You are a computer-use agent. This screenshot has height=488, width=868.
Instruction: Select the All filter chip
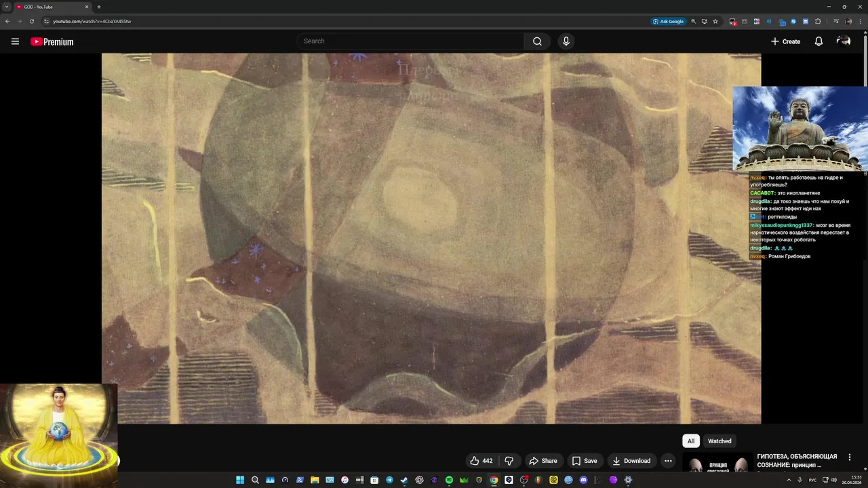[691, 441]
